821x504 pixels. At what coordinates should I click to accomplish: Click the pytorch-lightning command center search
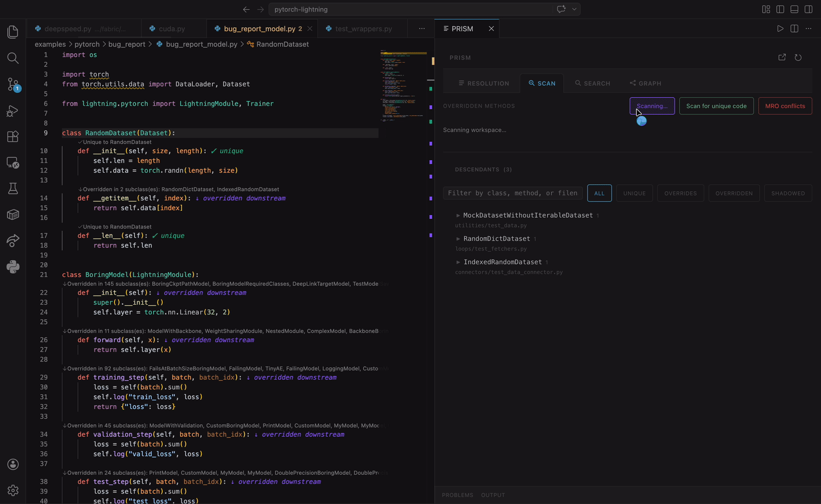coord(411,9)
